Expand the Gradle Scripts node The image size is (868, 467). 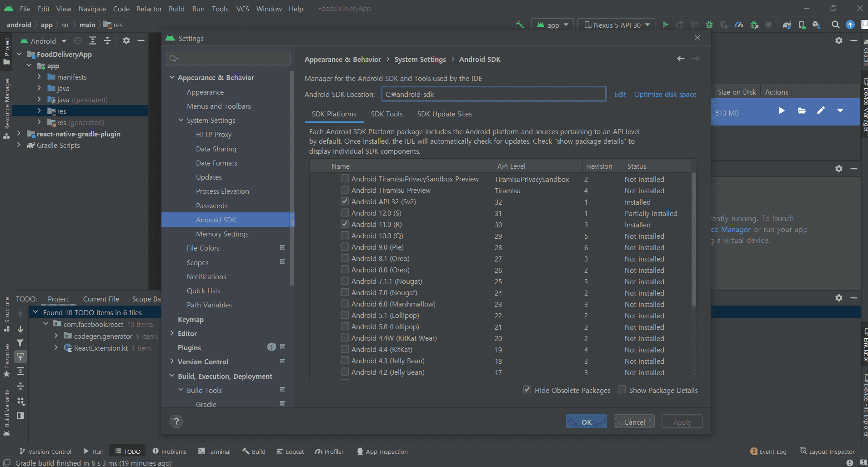point(19,145)
